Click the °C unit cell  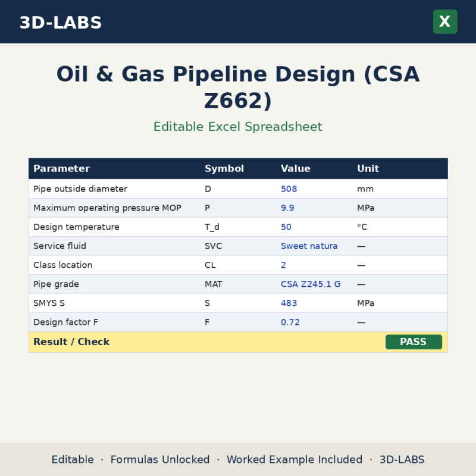[x=362, y=227]
